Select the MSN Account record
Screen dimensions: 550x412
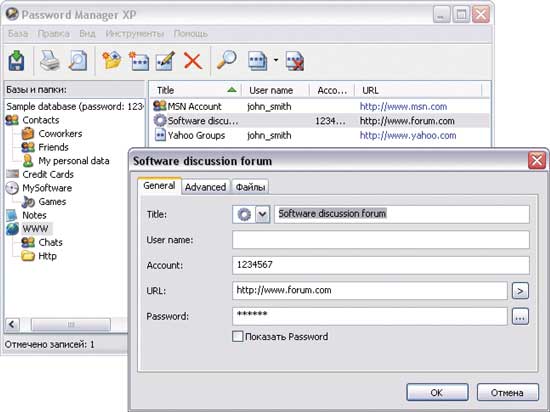tap(195, 106)
